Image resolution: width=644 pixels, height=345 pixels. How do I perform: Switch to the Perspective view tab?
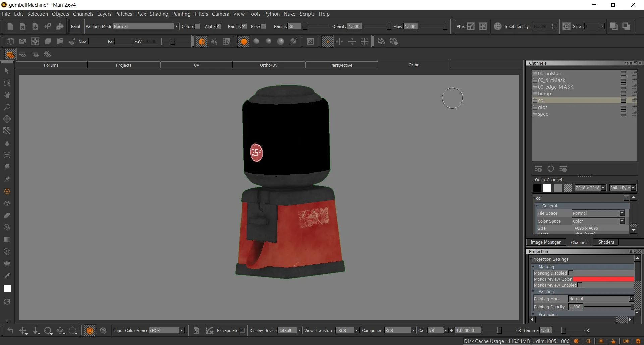(341, 65)
